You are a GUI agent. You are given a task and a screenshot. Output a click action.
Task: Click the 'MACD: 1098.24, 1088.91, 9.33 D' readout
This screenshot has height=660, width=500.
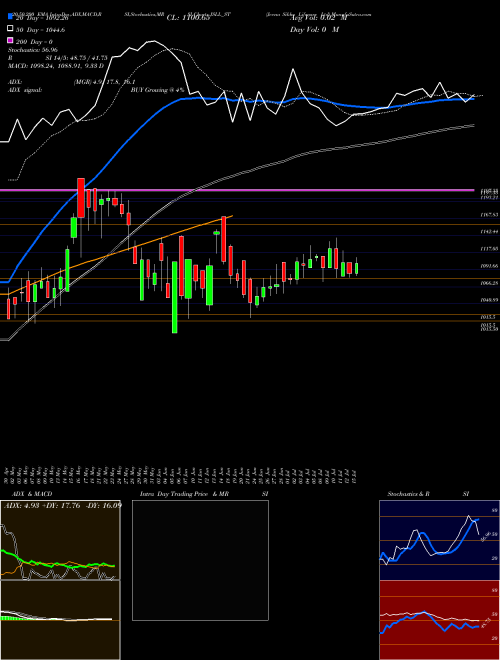56,66
